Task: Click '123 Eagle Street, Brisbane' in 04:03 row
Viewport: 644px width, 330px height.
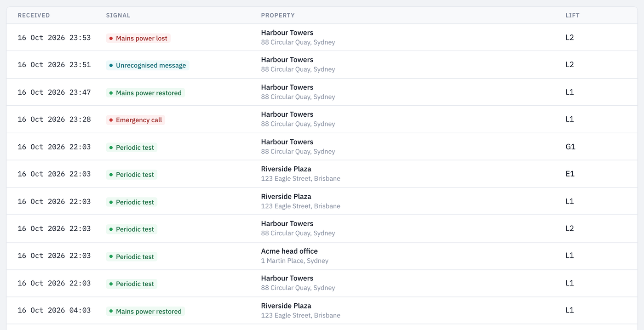Action: tap(301, 316)
